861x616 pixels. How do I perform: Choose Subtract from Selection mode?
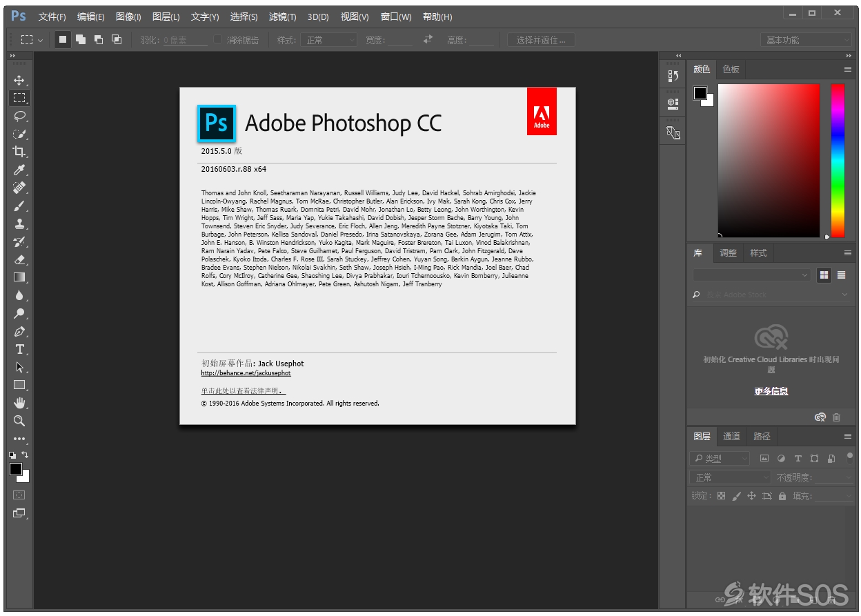coord(99,40)
